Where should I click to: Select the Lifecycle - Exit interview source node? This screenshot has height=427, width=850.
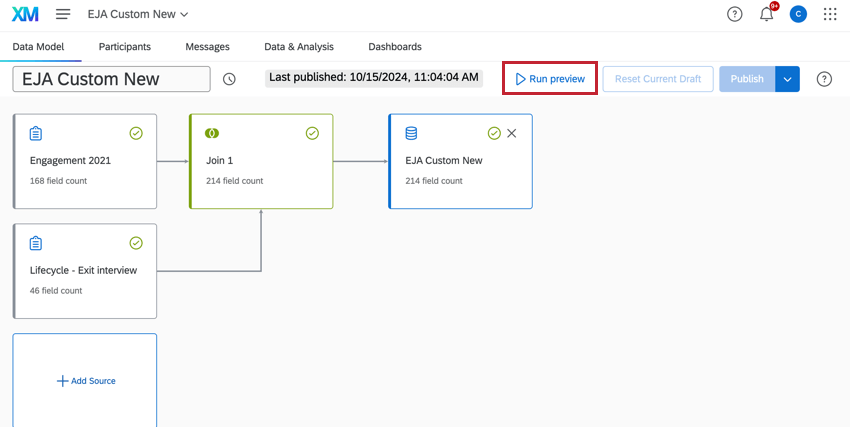tap(85, 271)
